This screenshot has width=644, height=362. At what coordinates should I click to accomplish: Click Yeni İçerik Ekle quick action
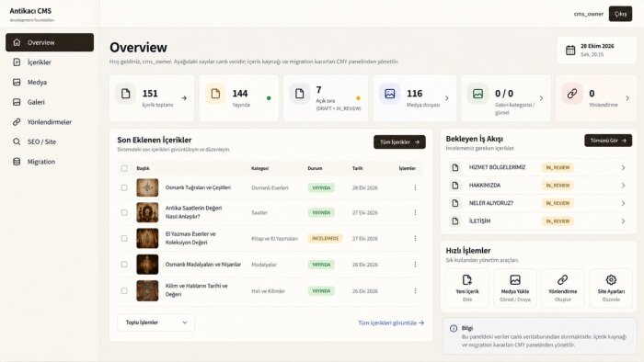pos(467,288)
